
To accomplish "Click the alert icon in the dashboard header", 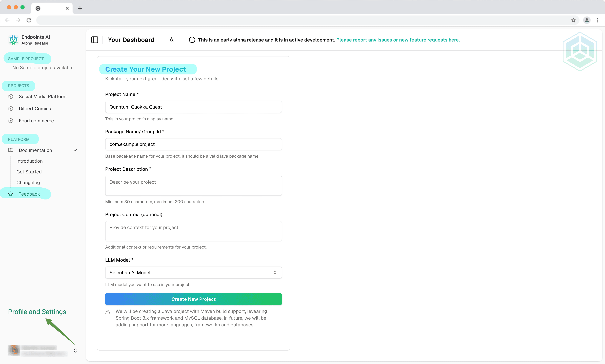I will click(192, 40).
